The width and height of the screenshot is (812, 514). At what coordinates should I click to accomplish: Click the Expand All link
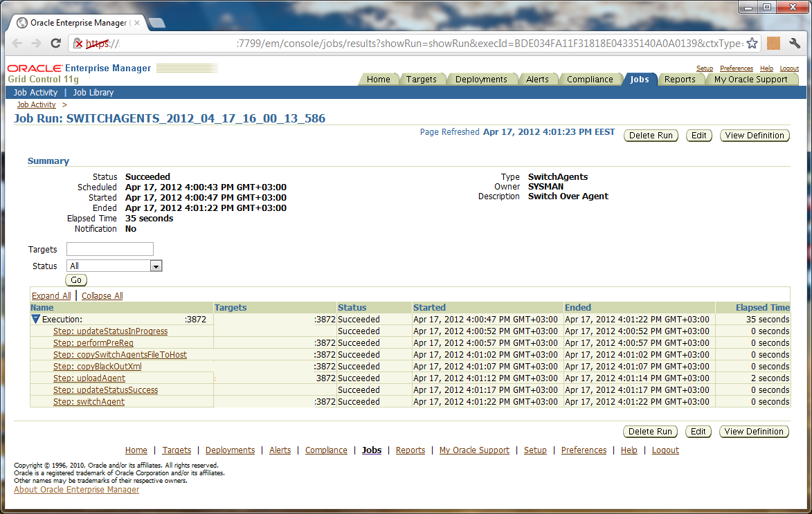51,295
